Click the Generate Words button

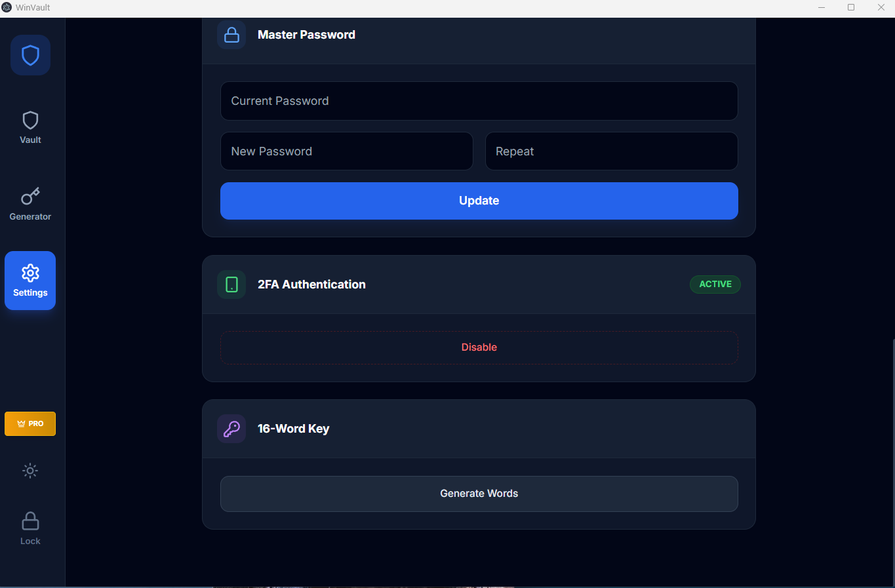(x=479, y=494)
